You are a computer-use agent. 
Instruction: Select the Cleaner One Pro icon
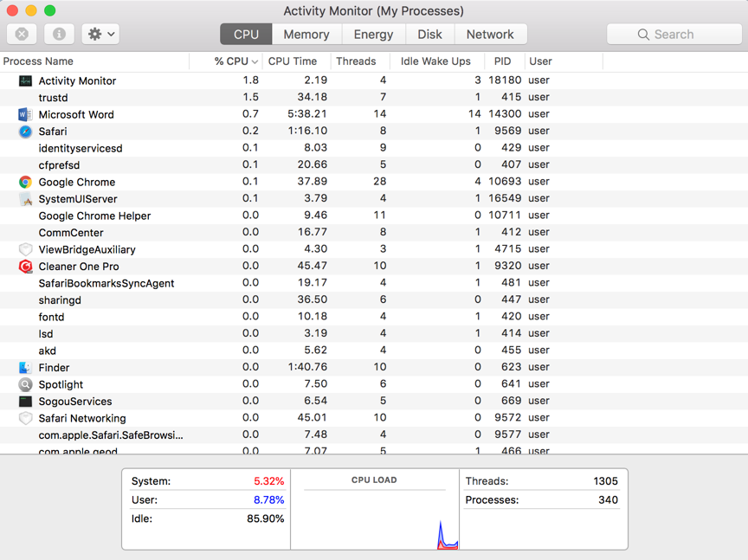[x=25, y=267]
